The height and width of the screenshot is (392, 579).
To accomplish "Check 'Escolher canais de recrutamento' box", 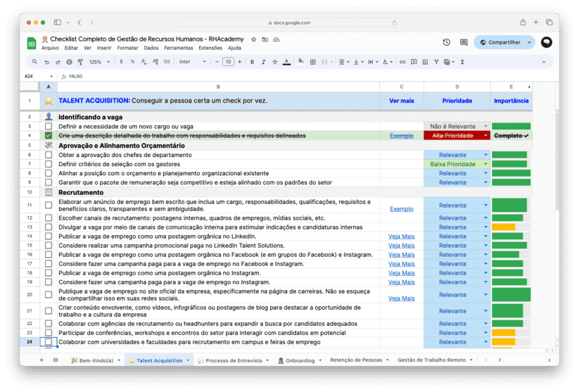I will tap(49, 218).
